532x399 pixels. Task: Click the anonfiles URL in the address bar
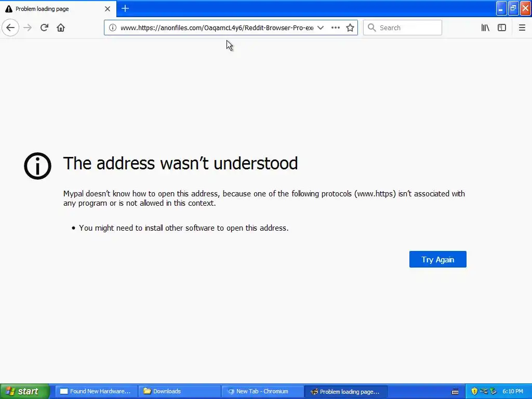tap(217, 28)
